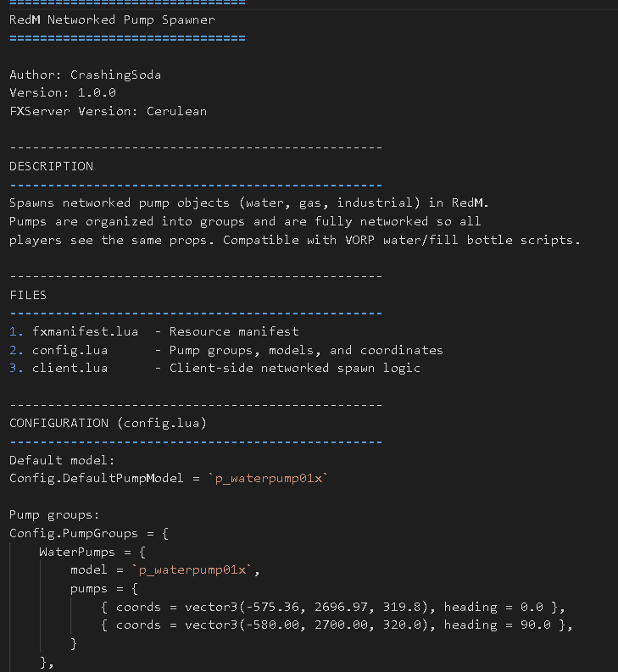618x672 pixels.
Task: Place cursor on Author: CrashingSoda line
Action: (85, 75)
